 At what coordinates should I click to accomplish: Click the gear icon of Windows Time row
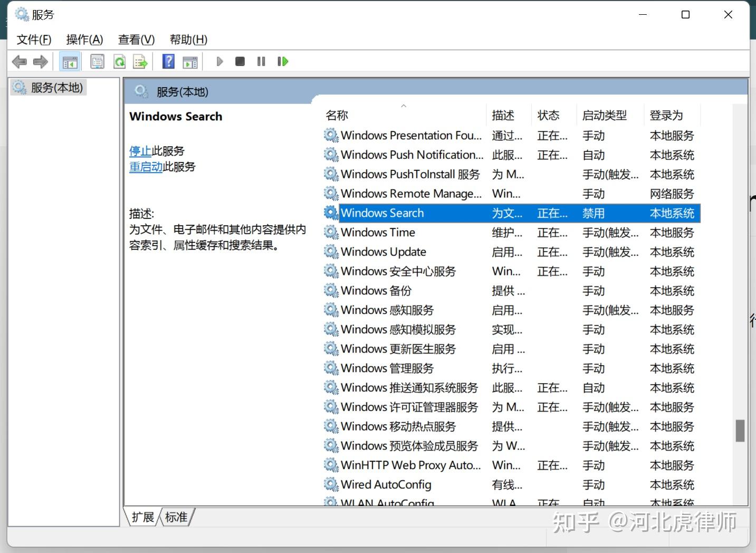click(331, 232)
